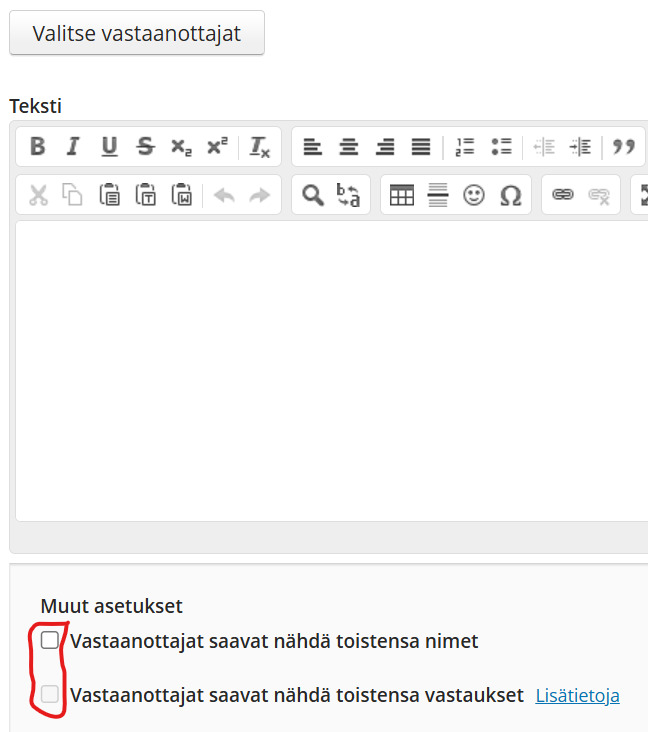Insert a numbered list
648x732 pixels.
[x=465, y=147]
